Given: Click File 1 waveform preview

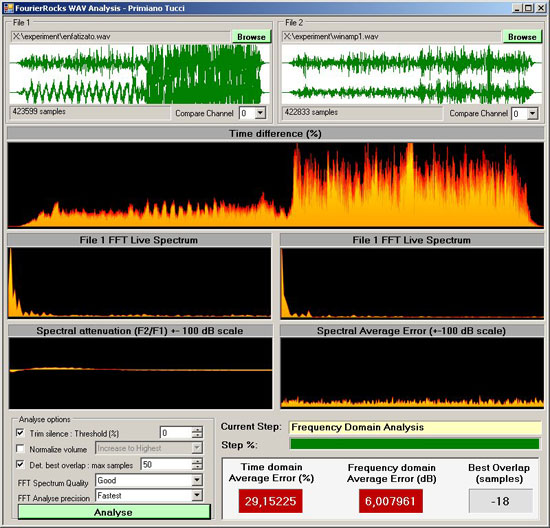Looking at the screenshot, I should click(140, 74).
